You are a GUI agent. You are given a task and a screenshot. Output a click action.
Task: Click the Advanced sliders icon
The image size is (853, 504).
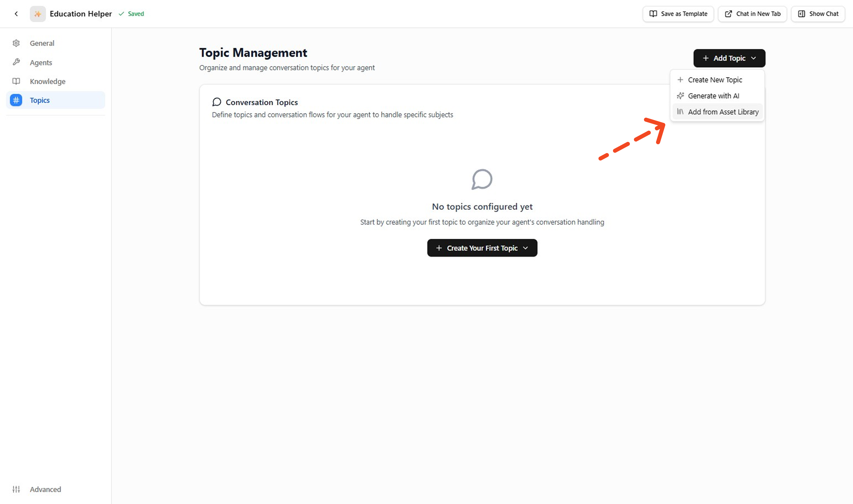tap(16, 489)
